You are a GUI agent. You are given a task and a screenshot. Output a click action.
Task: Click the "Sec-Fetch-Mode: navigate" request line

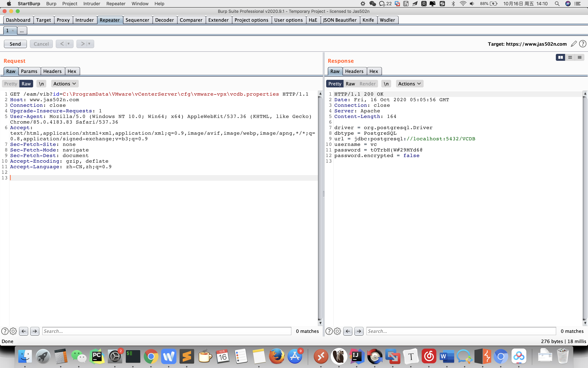pyautogui.click(x=49, y=150)
